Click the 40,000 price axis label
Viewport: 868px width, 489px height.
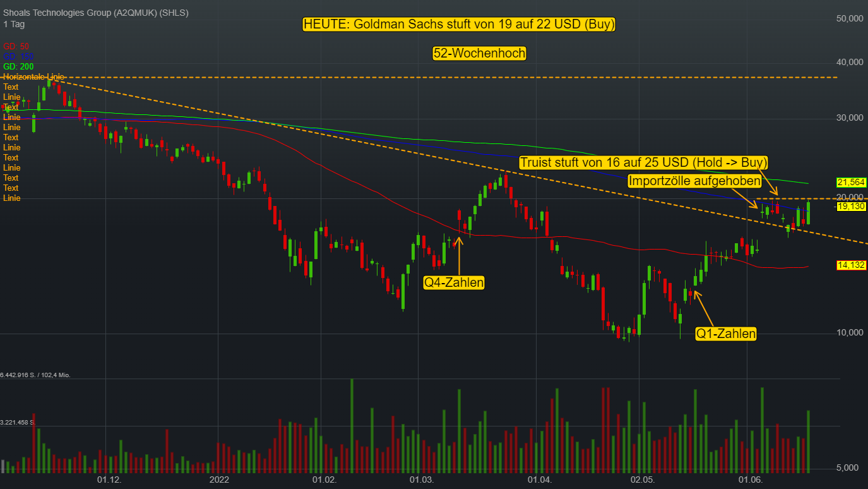click(850, 62)
